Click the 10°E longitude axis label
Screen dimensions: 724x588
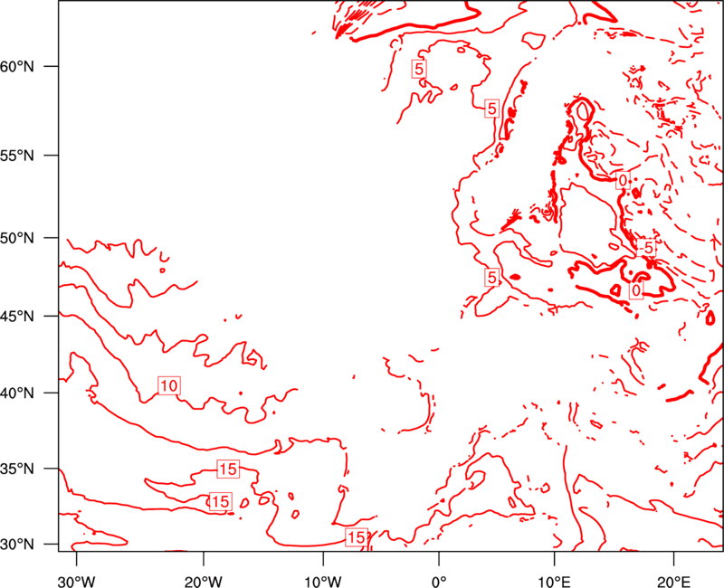pos(554,582)
